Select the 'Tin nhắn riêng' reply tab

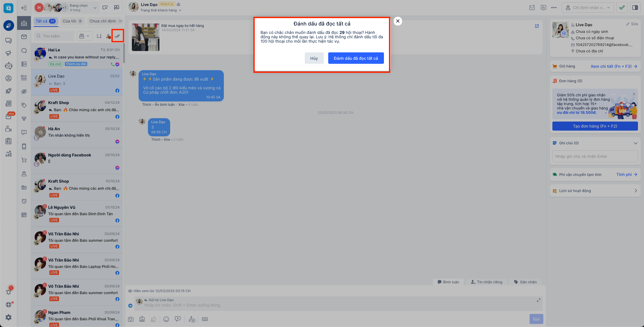[x=487, y=282]
